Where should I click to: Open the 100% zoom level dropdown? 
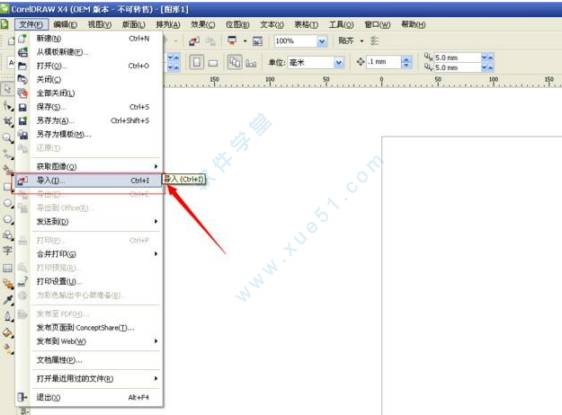[322, 42]
